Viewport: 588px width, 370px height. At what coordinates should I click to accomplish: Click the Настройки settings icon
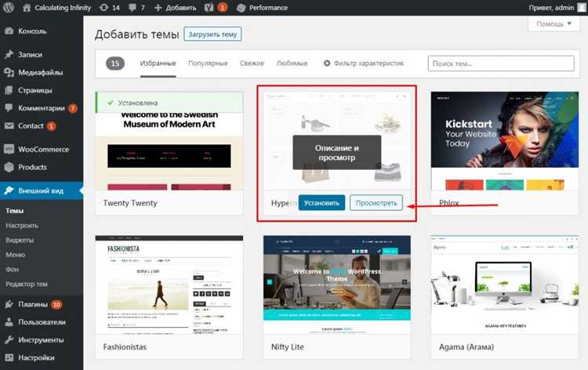pos(9,357)
